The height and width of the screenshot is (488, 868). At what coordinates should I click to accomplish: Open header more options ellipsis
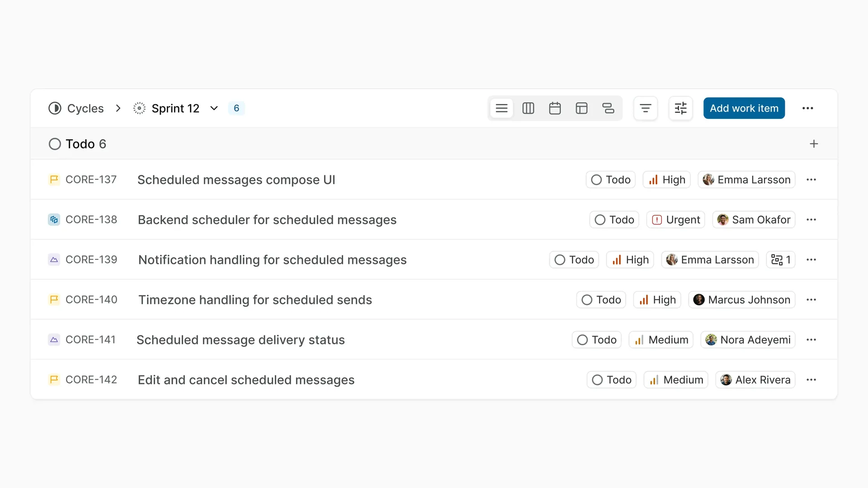click(x=808, y=108)
